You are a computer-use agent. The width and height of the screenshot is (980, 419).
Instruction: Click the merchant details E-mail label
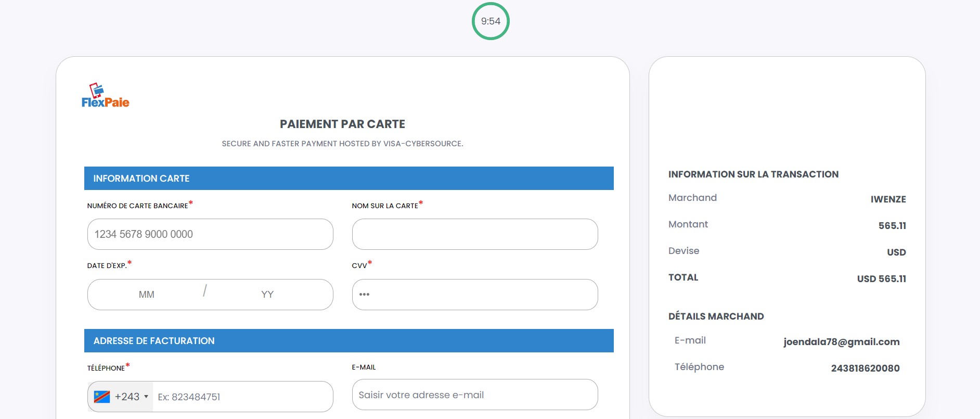point(690,340)
